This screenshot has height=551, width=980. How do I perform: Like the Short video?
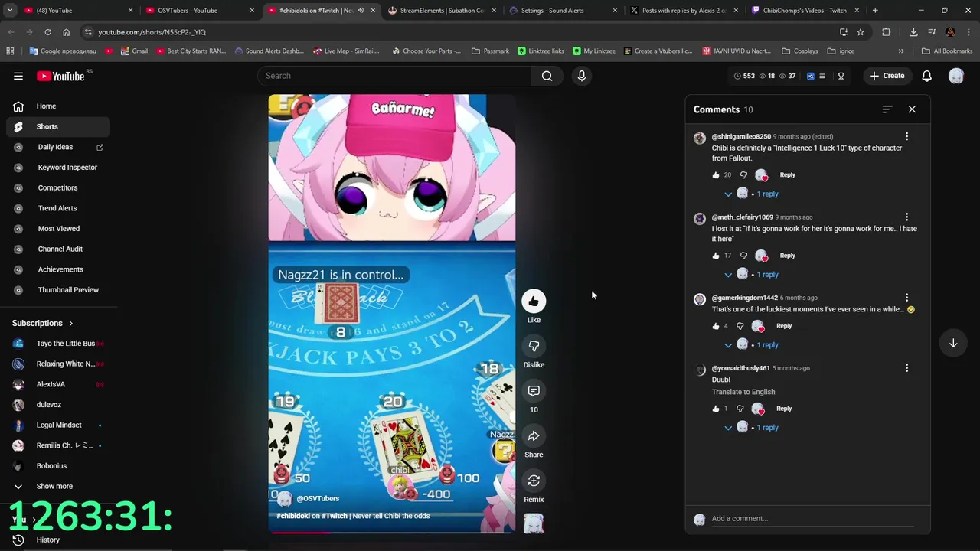coord(534,302)
